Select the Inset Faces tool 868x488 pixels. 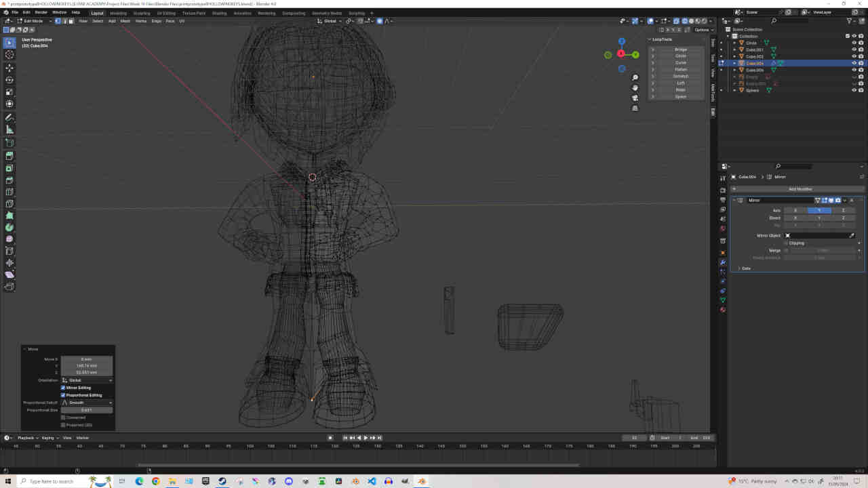[x=9, y=168]
